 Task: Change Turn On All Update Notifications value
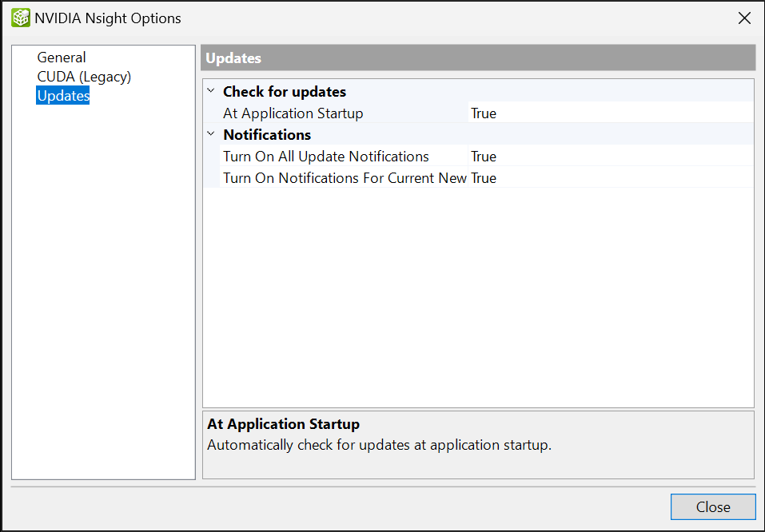(x=611, y=156)
